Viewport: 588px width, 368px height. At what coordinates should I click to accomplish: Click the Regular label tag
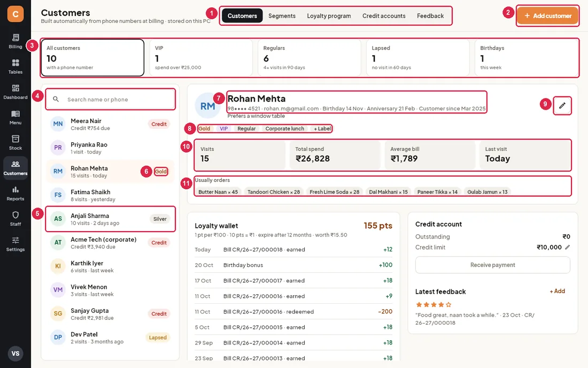pos(246,129)
